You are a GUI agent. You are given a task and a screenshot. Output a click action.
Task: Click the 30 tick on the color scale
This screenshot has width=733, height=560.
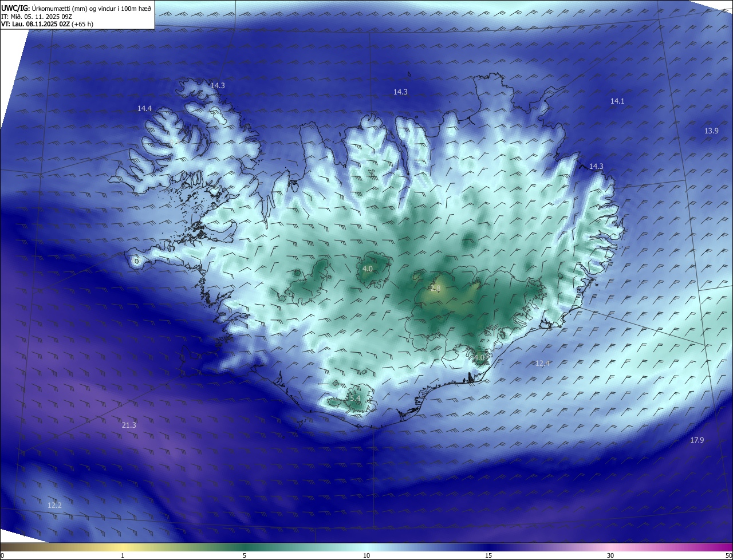(x=610, y=555)
